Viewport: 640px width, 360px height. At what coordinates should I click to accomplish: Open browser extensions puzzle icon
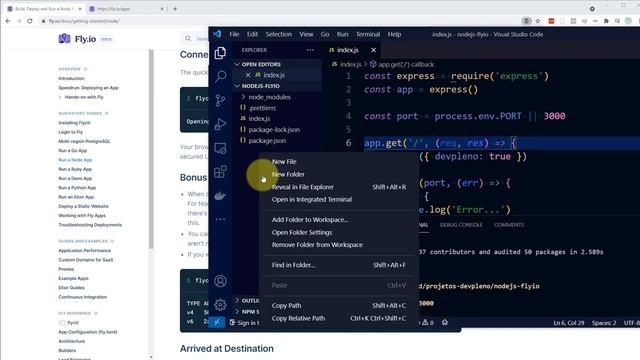coord(606,21)
